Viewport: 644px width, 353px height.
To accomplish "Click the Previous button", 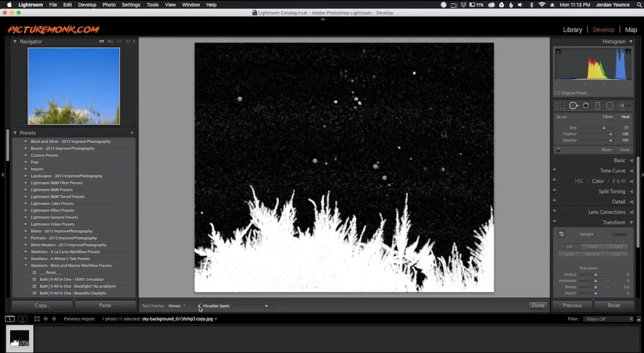I will tap(572, 305).
